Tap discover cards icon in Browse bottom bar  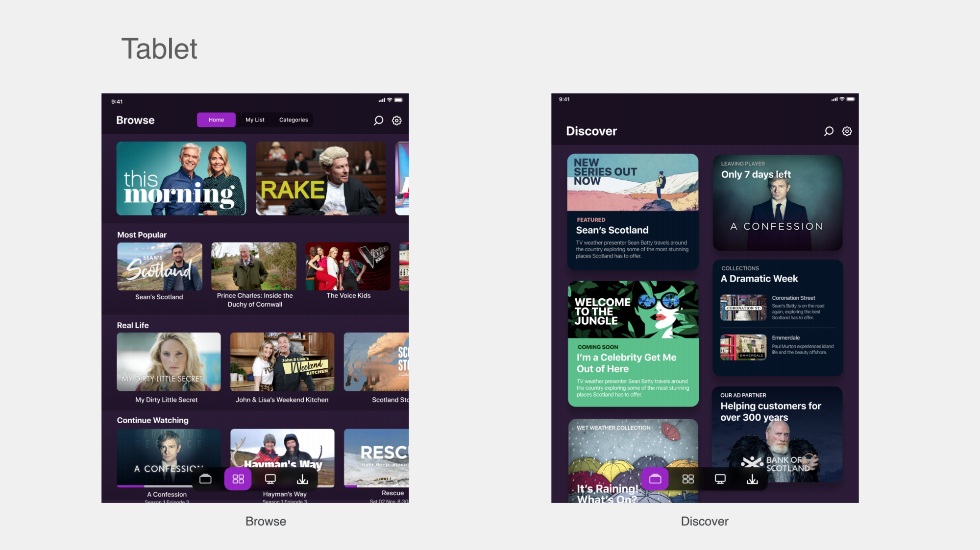tap(206, 479)
